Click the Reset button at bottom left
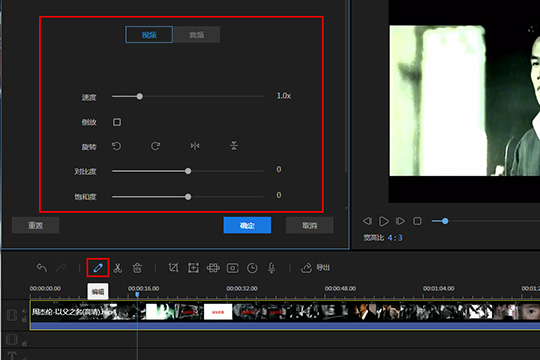The image size is (540, 360). 35,225
